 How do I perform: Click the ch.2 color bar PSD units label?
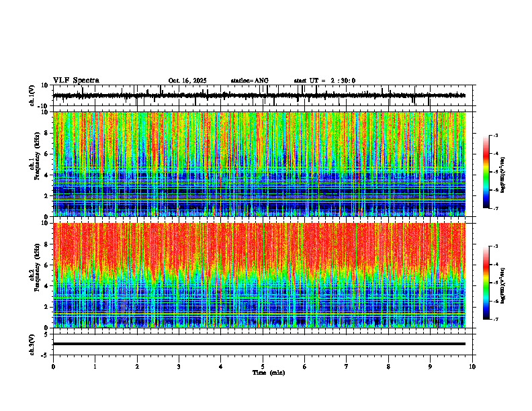click(503, 285)
